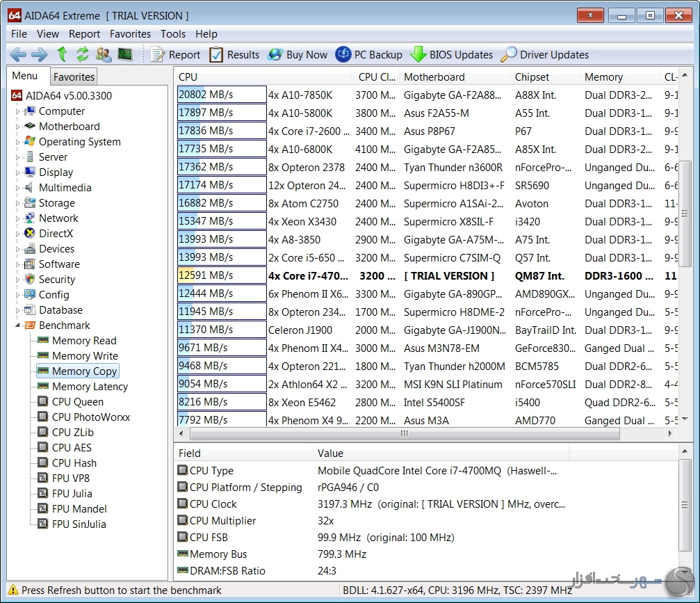This screenshot has height=603, width=700.
Task: Open the Favorites menu
Action: 131,34
